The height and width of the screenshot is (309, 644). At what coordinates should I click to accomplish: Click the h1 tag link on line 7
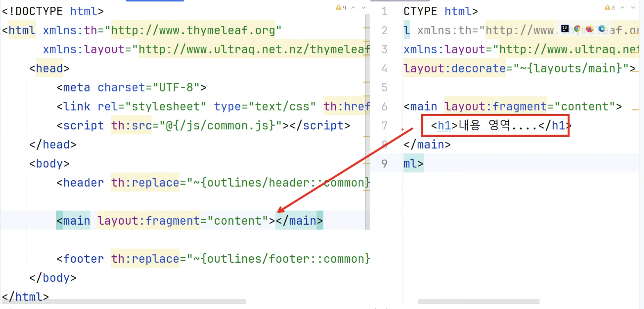pos(444,126)
